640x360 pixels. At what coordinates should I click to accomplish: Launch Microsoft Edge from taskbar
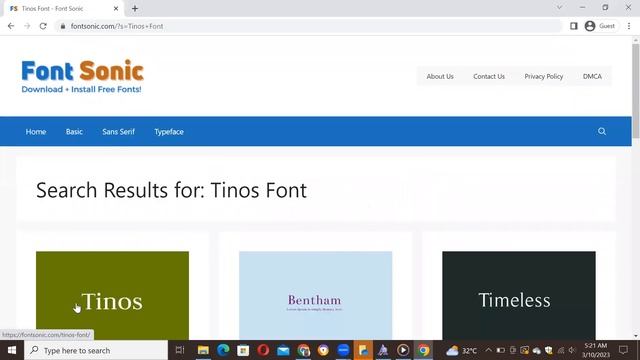coord(223,350)
